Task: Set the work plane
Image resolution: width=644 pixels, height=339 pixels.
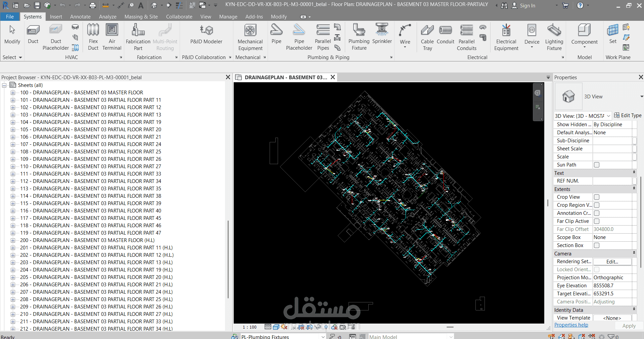Action: [x=613, y=35]
